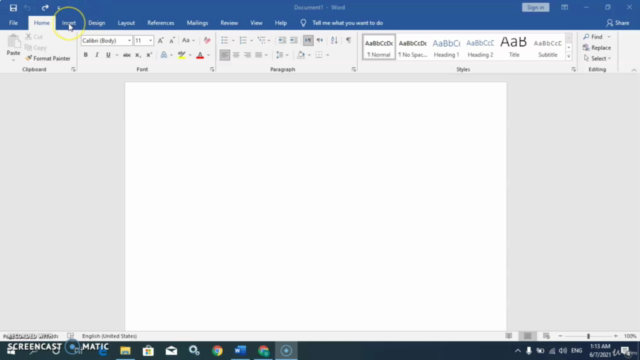640x360 pixels.
Task: Switch to the Mailings tab
Action: click(x=197, y=23)
